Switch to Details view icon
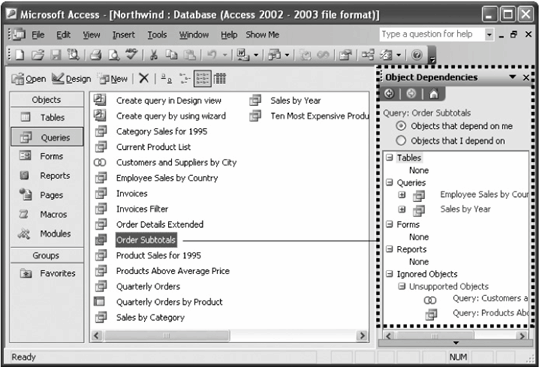 [x=220, y=79]
